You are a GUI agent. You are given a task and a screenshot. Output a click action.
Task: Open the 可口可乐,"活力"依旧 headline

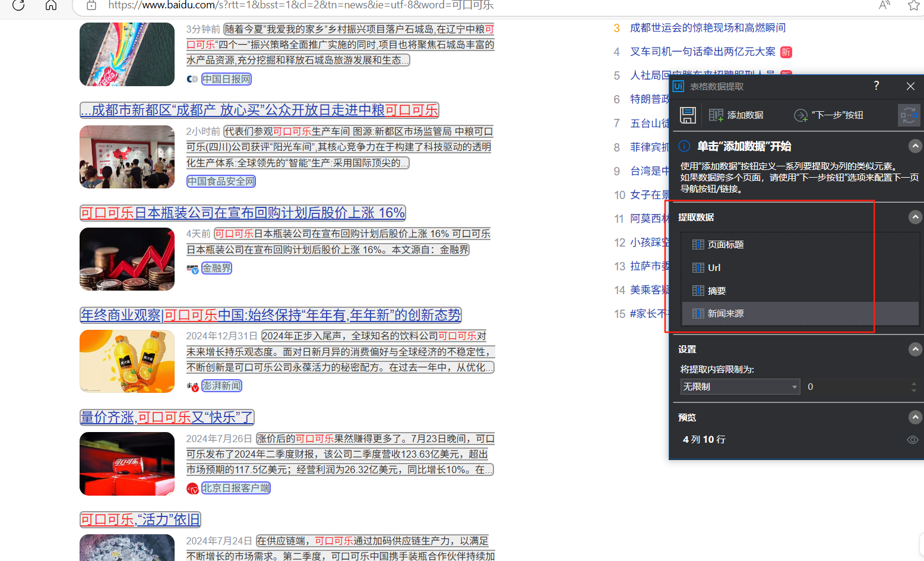(x=140, y=519)
